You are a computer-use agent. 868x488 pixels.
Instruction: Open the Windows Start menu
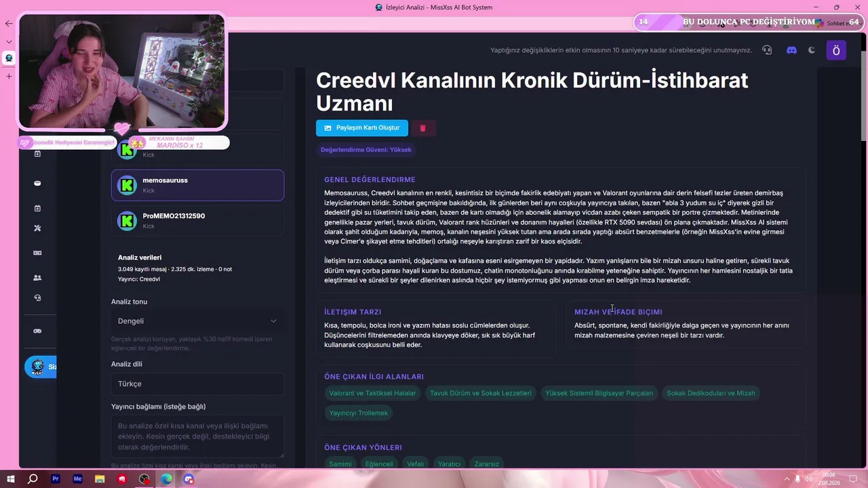11,479
